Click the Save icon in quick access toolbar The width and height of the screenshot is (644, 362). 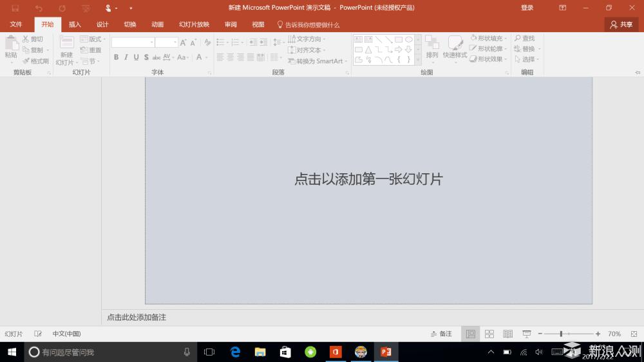point(15,8)
